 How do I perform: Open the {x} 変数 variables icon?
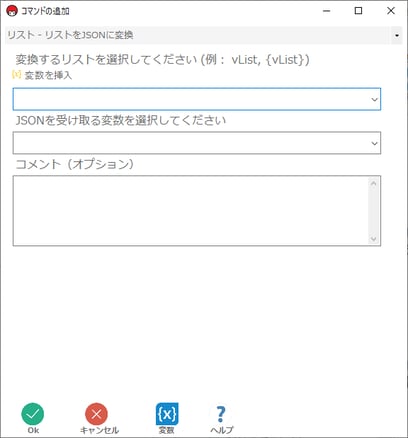click(167, 414)
